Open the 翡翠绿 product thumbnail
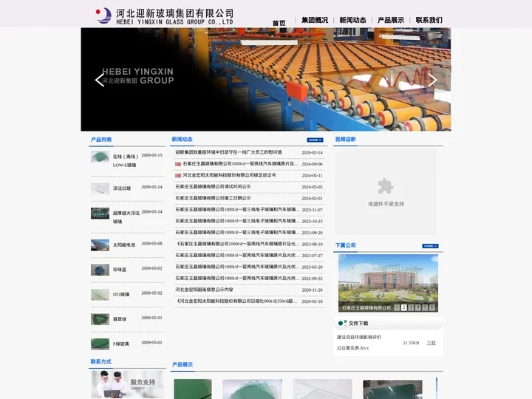This screenshot has height=399, width=532. pyautogui.click(x=100, y=319)
